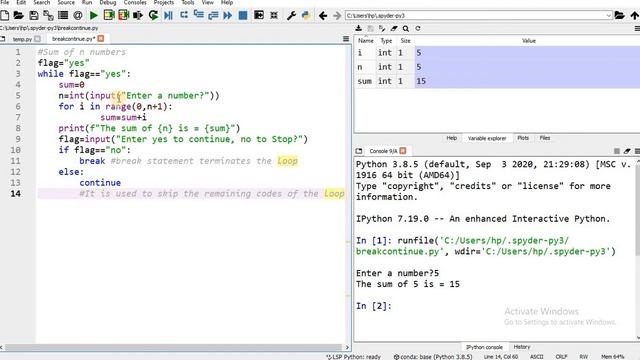
Task: Run cell and advance to next
Action: 123,16
